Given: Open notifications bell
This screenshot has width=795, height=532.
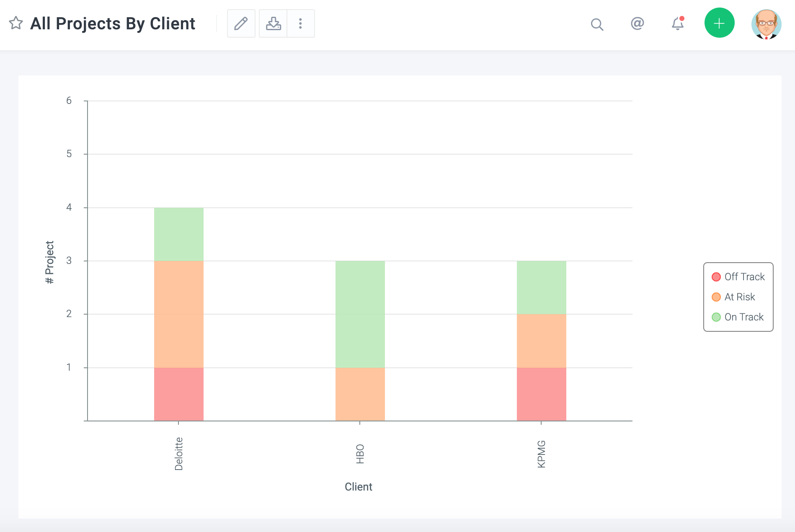Looking at the screenshot, I should [678, 23].
